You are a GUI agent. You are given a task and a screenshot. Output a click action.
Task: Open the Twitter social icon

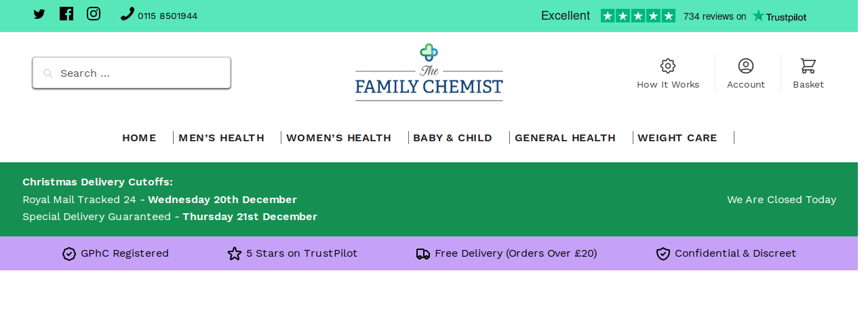tap(39, 14)
